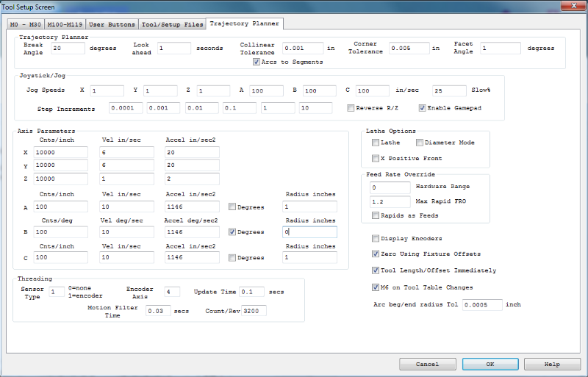Enable Rapids as Feeds
Viewport: 588px width, 377px height.
click(376, 215)
